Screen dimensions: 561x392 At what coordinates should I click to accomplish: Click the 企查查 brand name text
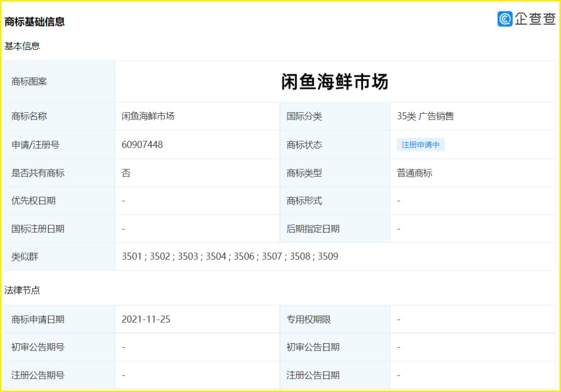tap(535, 19)
